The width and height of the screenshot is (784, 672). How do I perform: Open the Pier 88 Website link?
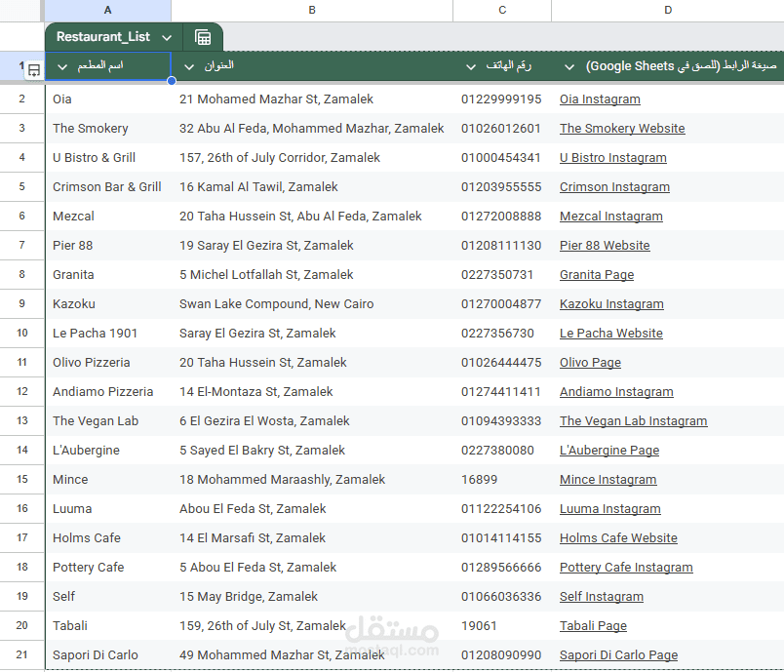pyautogui.click(x=605, y=246)
